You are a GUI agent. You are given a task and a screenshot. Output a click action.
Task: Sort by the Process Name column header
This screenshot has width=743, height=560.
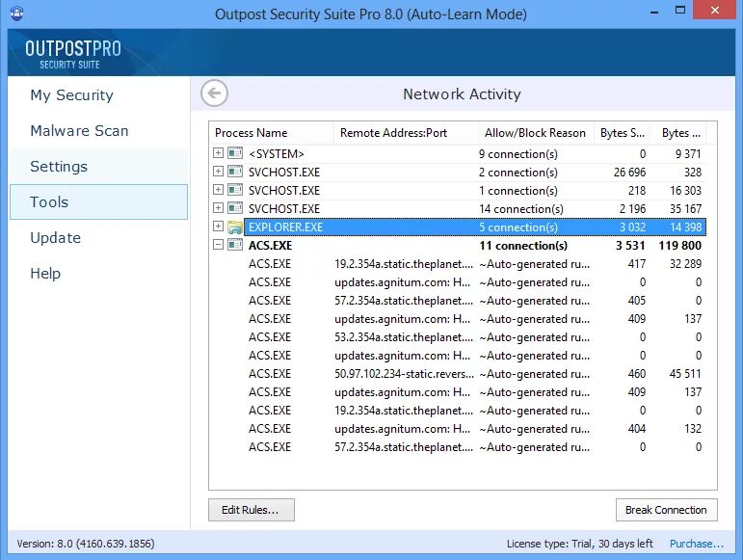pos(272,133)
